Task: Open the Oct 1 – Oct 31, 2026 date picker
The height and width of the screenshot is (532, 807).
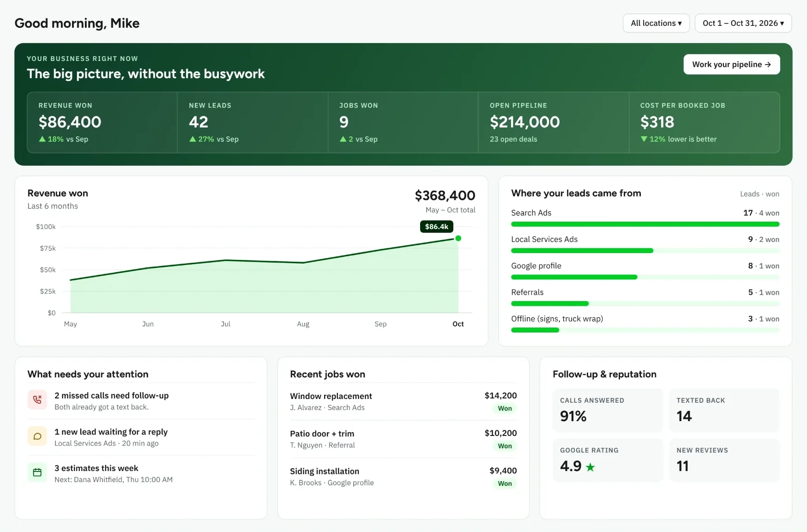Action: 743,23
